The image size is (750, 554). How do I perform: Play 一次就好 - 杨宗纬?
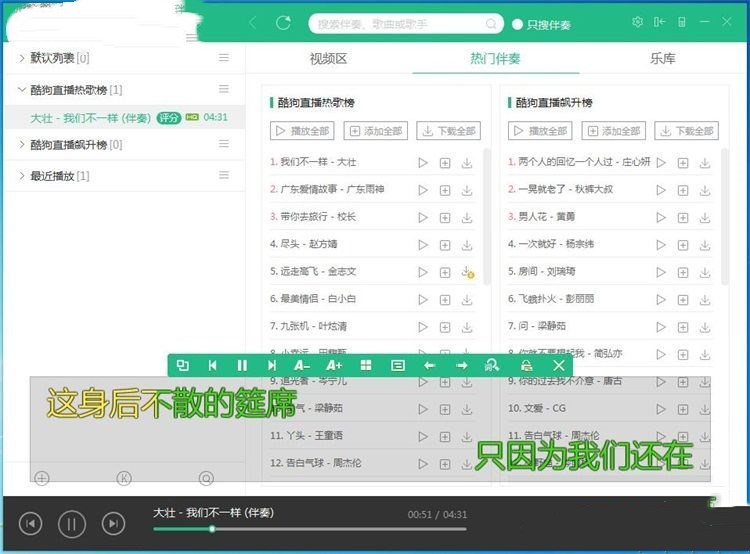tap(661, 245)
